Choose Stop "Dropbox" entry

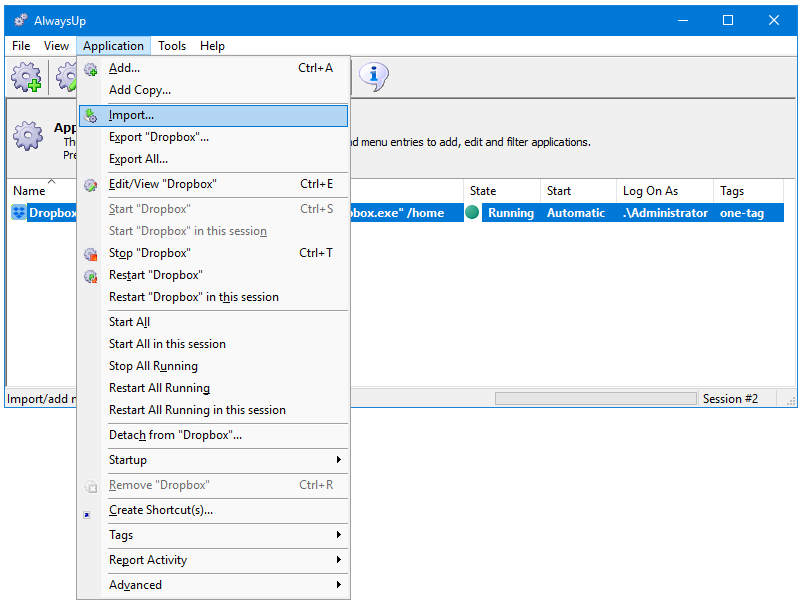(x=213, y=253)
